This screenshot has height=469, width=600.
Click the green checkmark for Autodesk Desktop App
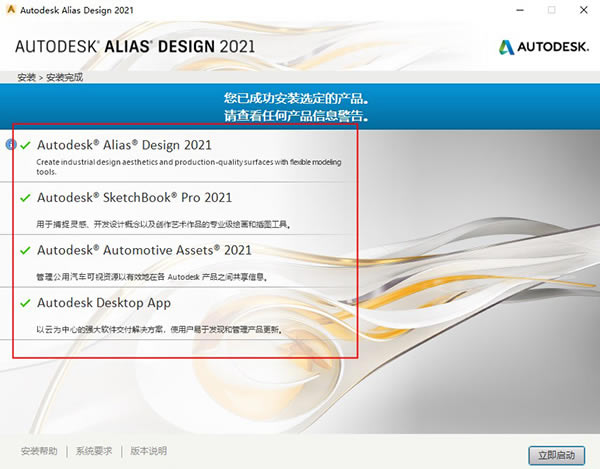coord(25,303)
